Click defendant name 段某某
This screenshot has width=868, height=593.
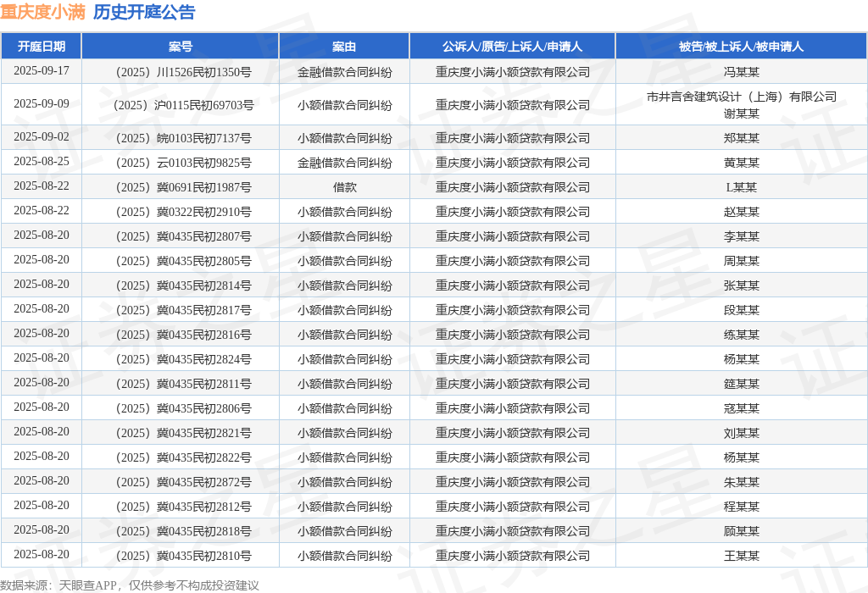point(741,310)
